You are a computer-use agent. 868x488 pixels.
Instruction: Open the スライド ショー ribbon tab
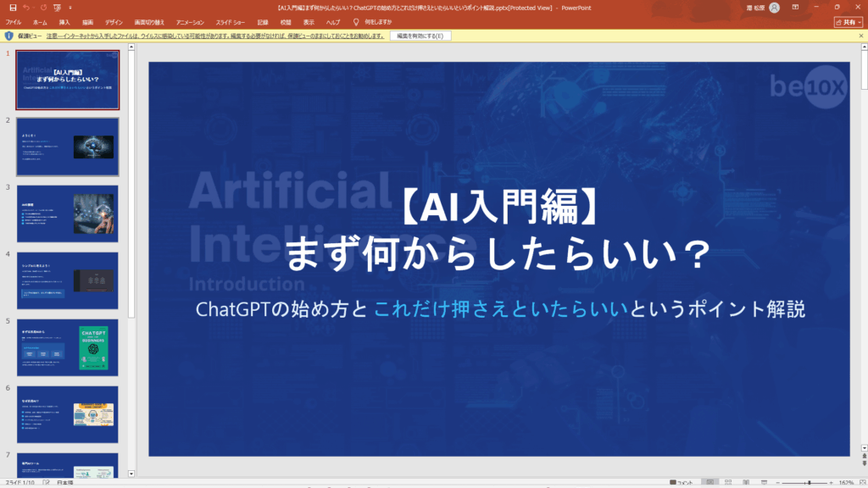point(231,22)
